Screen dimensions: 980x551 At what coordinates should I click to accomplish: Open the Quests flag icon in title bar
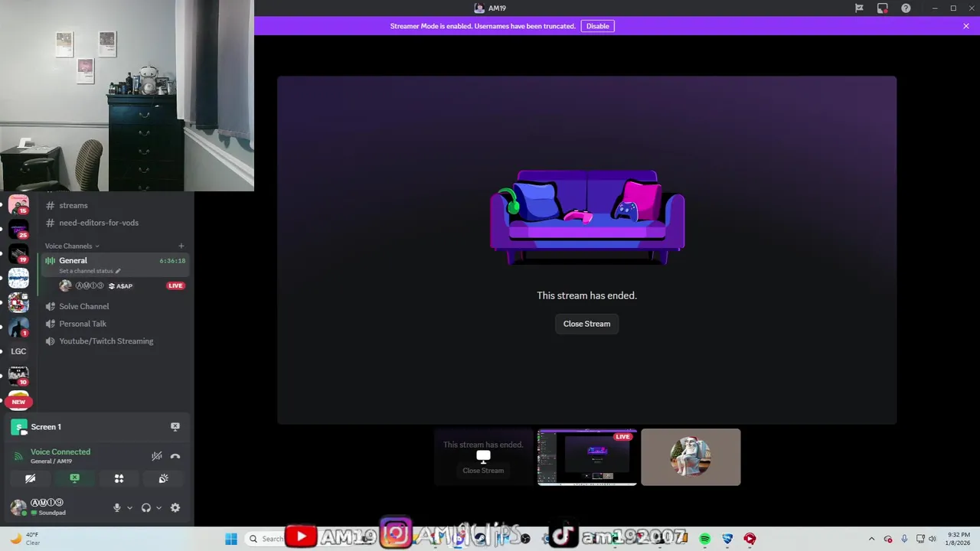click(x=859, y=8)
